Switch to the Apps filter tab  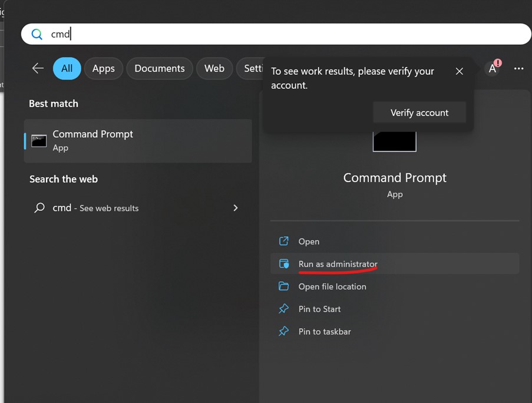point(103,68)
